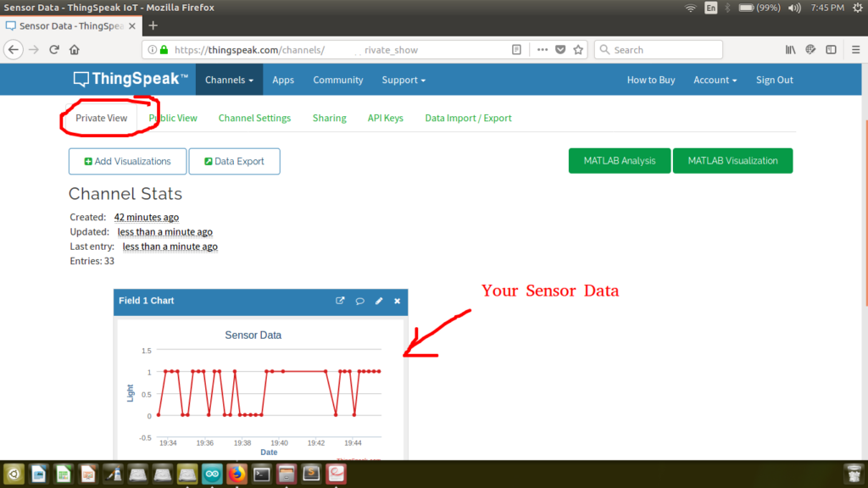The height and width of the screenshot is (488, 868).
Task: Reload the ThingSpeak page
Action: tap(54, 50)
